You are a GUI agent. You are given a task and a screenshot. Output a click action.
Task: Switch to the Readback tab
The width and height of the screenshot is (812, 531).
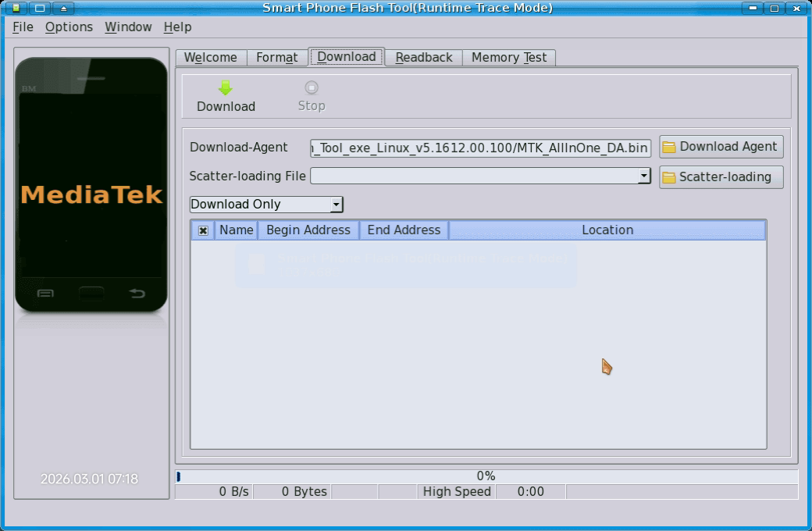click(x=423, y=58)
